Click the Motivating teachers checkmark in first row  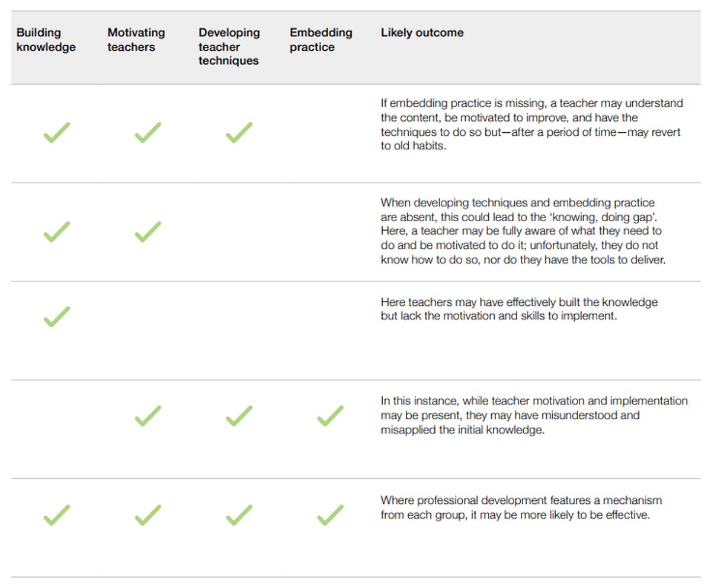point(148,132)
